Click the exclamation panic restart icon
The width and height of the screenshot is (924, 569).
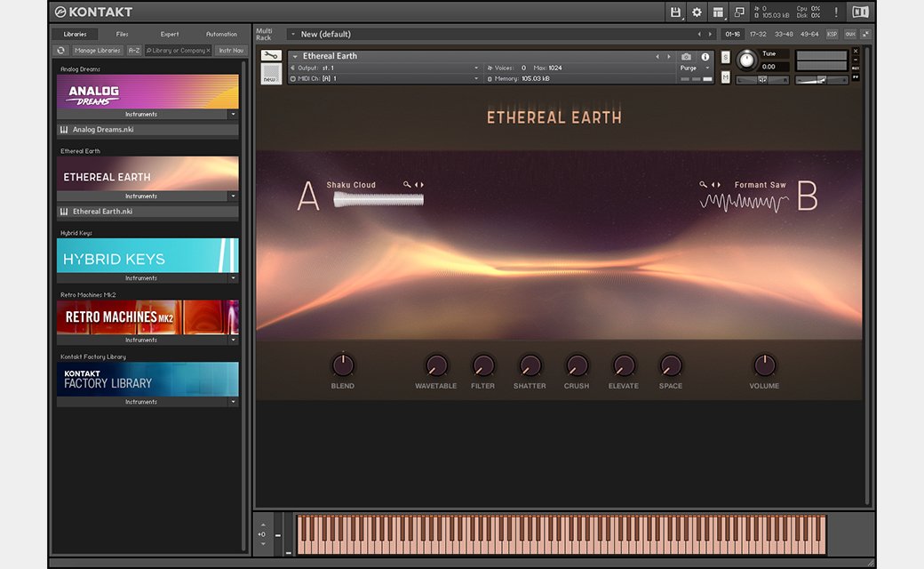(836, 12)
